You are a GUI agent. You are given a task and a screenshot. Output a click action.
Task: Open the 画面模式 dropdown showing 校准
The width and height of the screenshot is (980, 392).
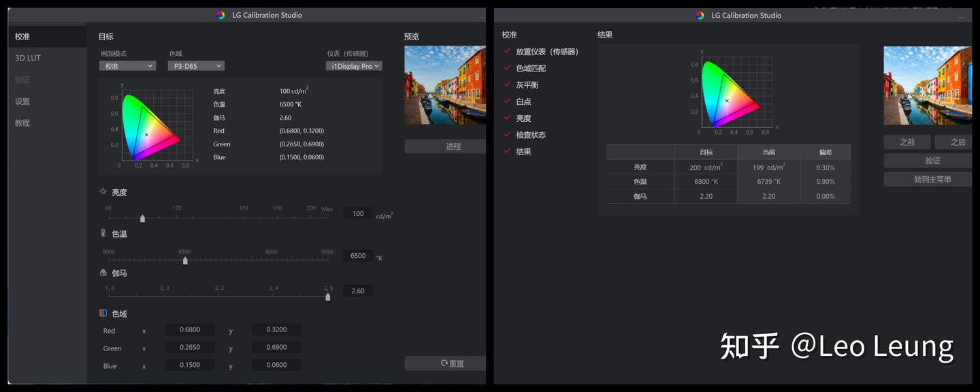[x=127, y=65]
